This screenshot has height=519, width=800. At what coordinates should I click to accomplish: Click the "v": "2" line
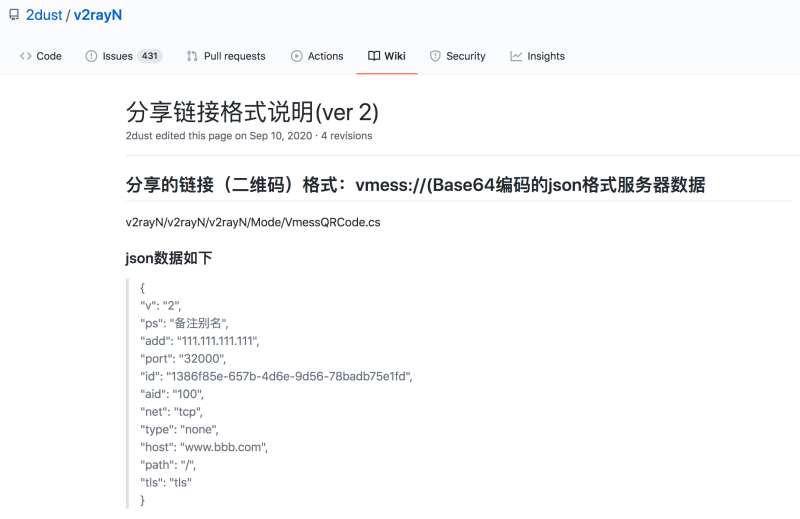click(x=160, y=306)
